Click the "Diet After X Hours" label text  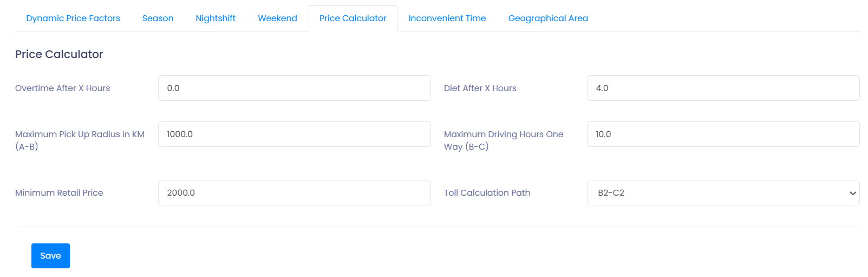coord(480,88)
